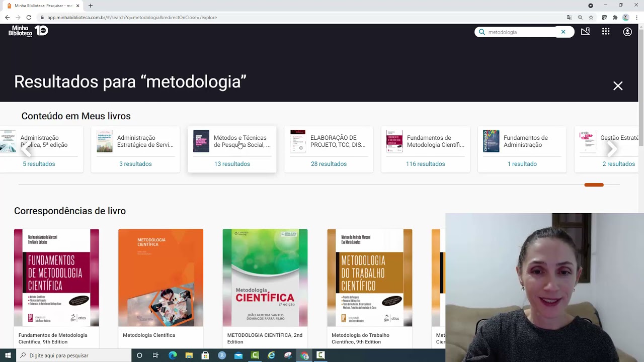Open Cortana circle on taskbar

(x=139, y=355)
